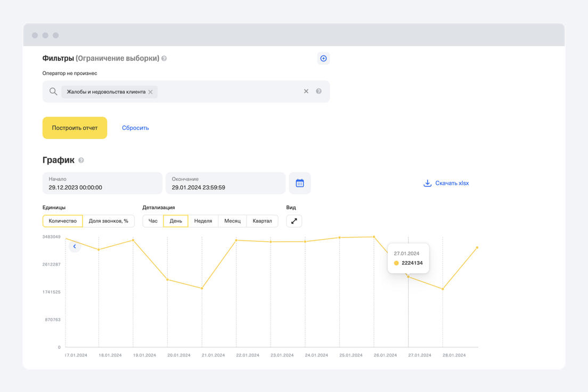
Task: Click the 27.01.2024 data point on chart
Action: [x=409, y=277]
